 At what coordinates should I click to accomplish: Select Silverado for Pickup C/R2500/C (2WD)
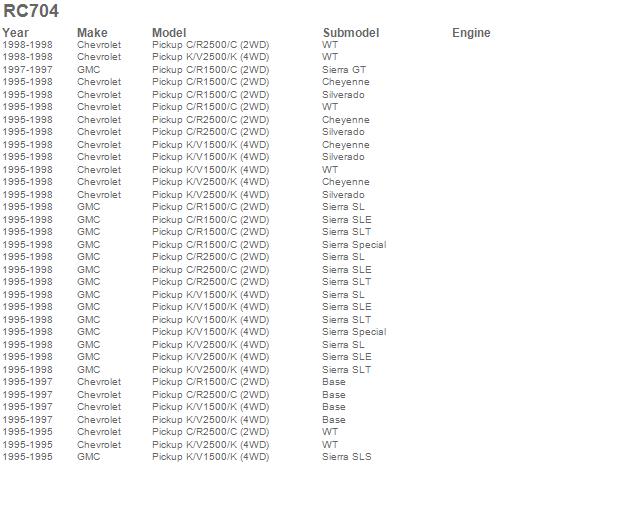click(343, 132)
